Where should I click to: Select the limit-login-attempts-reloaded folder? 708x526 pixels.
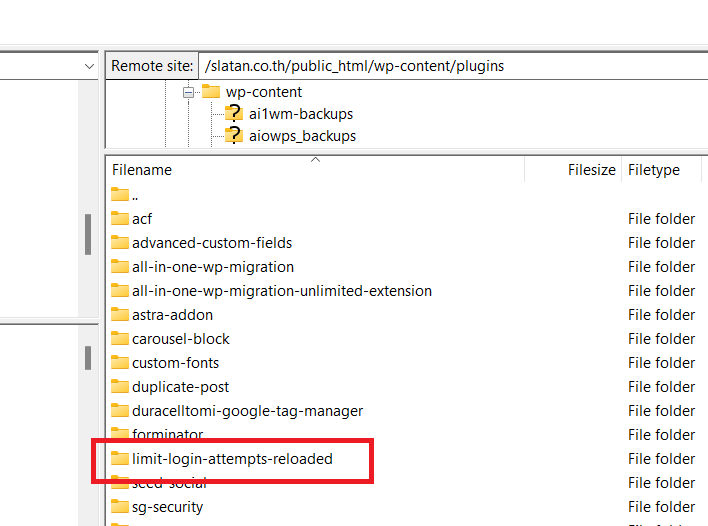232,459
